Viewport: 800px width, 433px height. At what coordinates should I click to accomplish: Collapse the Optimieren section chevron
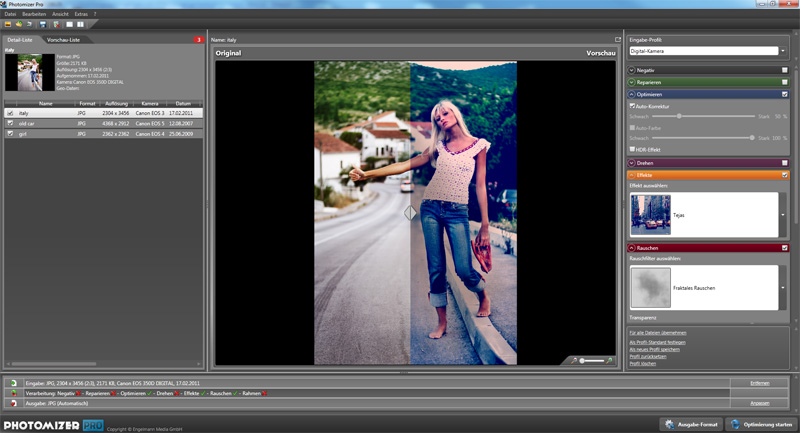(x=632, y=94)
